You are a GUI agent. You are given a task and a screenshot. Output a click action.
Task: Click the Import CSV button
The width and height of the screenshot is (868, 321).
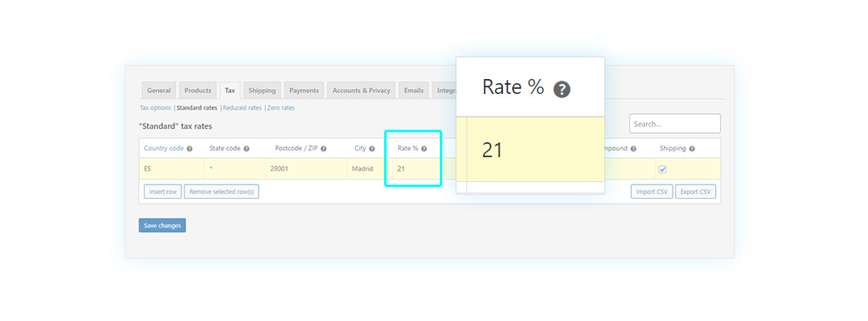click(x=652, y=192)
